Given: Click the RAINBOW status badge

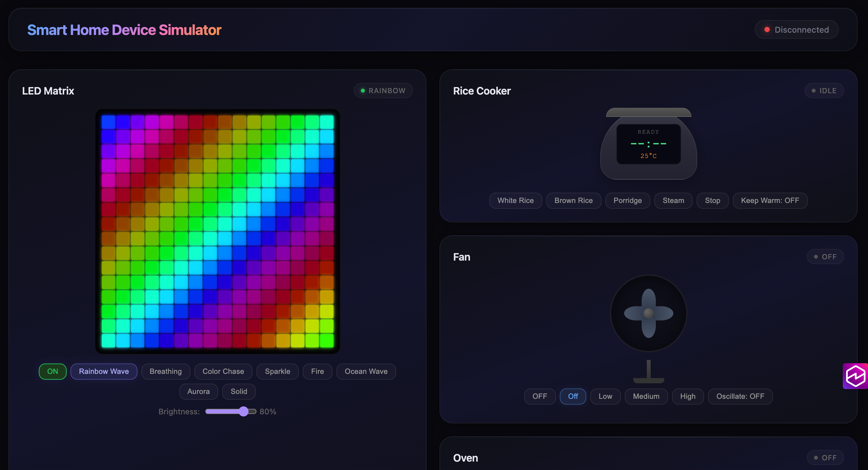Looking at the screenshot, I should pyautogui.click(x=383, y=90).
